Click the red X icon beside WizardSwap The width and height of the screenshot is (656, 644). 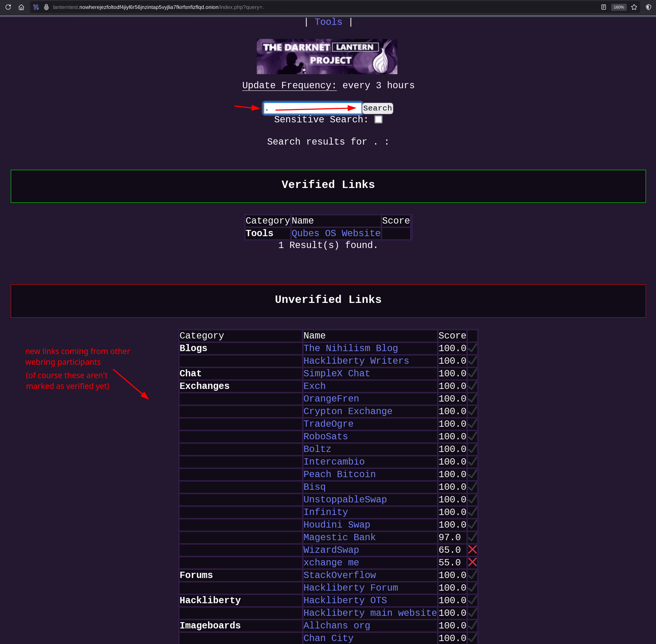(x=472, y=549)
